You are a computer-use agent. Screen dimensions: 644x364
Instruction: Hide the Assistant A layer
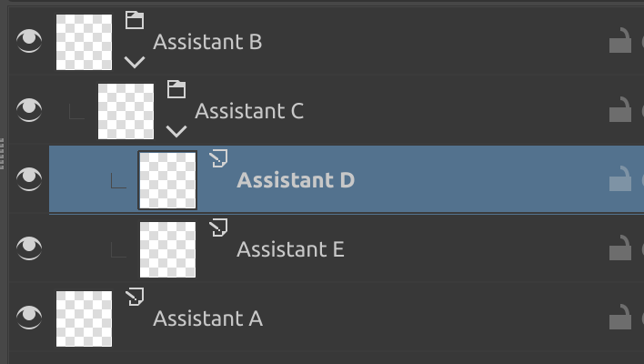click(x=30, y=317)
